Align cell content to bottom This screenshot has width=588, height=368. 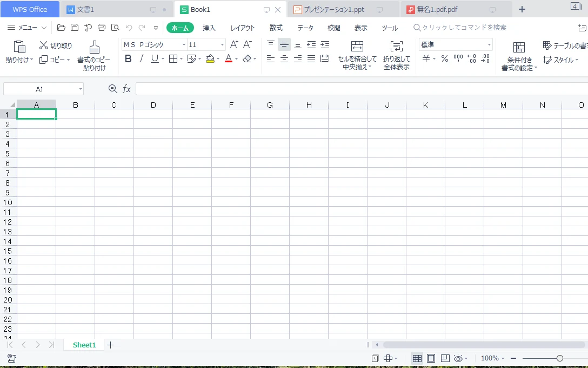coord(298,45)
